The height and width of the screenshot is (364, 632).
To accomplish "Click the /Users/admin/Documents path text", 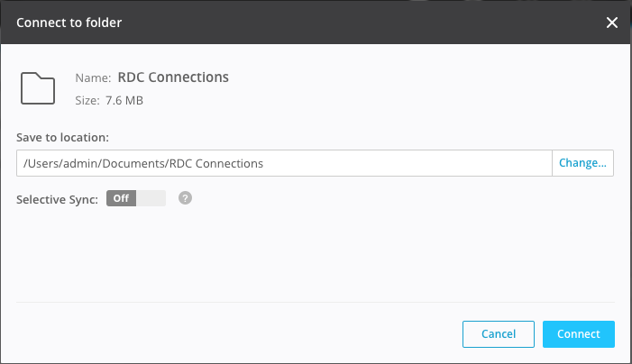I will pyautogui.click(x=96, y=163).
